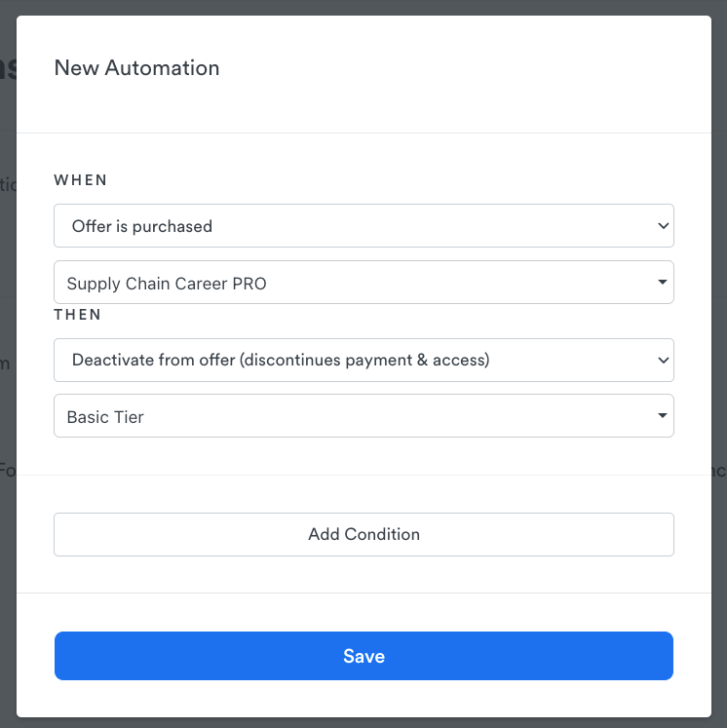Click the "Basic Tier" text in the field
The image size is (727, 728).
click(105, 417)
